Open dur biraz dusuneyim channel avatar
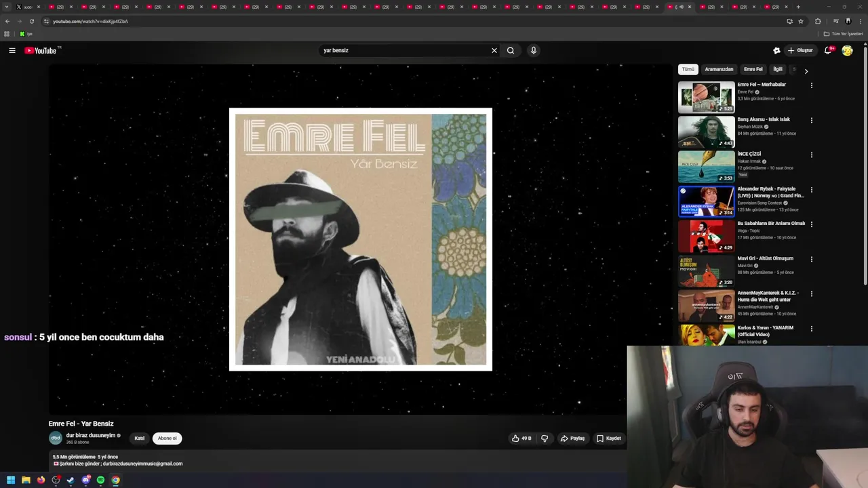Image resolution: width=868 pixels, height=488 pixels. (56, 439)
